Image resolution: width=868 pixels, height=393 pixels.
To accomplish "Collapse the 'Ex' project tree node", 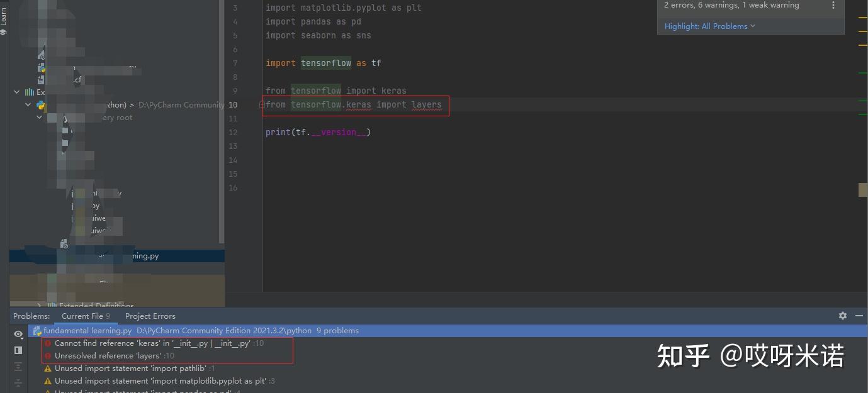I will click(16, 92).
